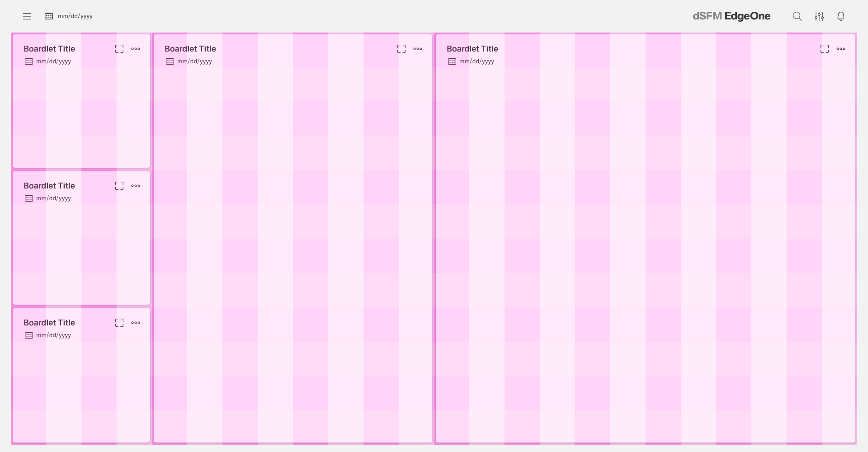This screenshot has width=868, height=452.
Task: Click the header date field beside the hamburger menu
Action: pyautogui.click(x=69, y=16)
